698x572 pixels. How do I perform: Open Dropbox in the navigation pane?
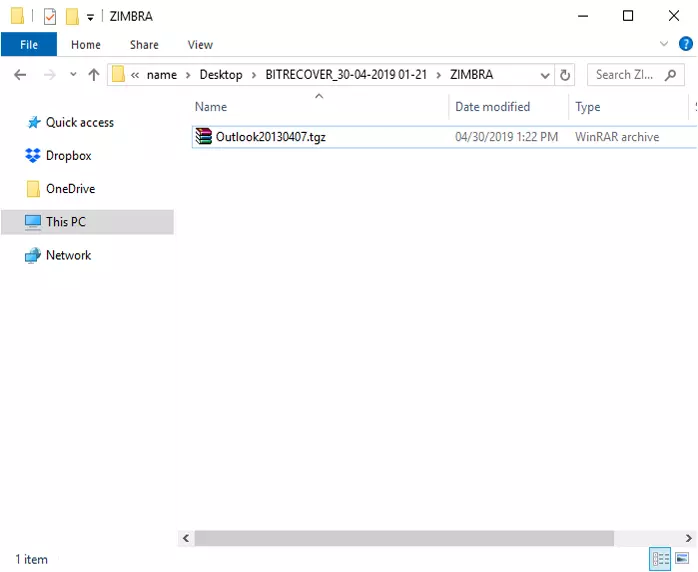pos(68,155)
